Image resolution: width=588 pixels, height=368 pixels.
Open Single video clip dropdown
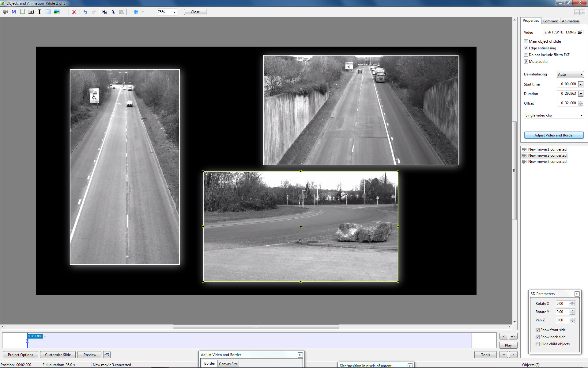click(554, 115)
